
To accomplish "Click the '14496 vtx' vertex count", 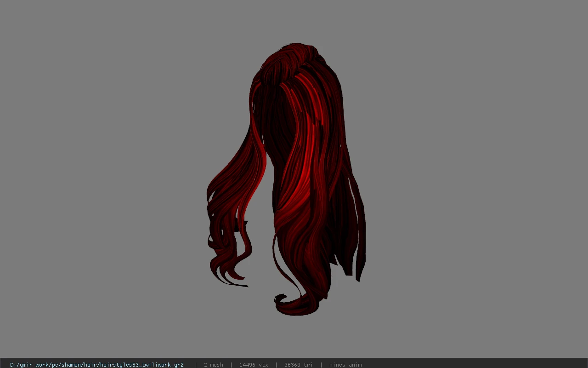I will (x=254, y=365).
